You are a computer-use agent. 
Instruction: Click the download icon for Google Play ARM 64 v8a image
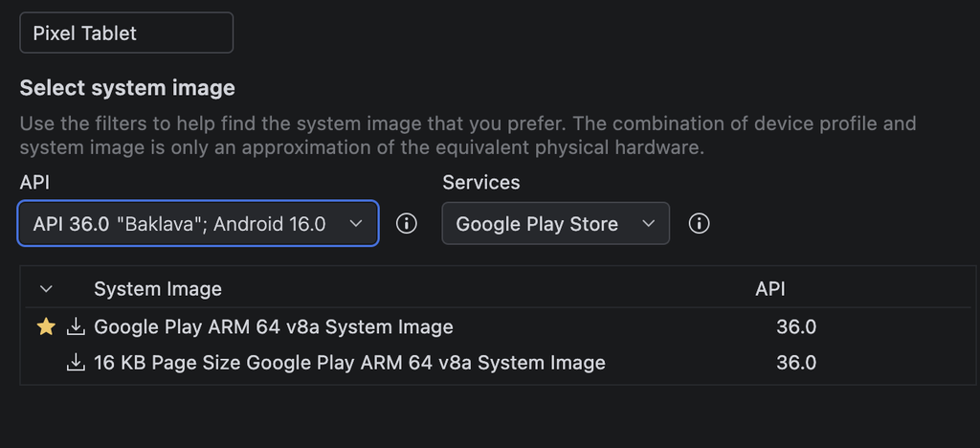(x=76, y=326)
